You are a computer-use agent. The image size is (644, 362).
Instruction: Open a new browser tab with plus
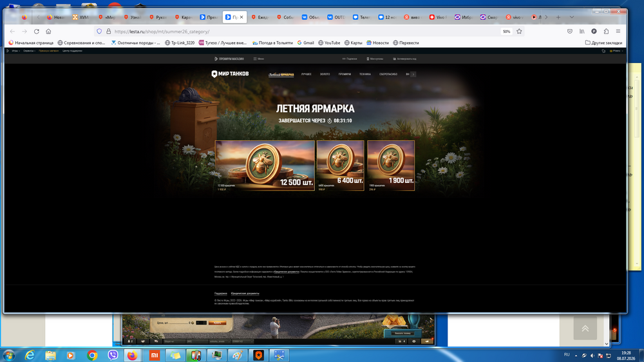coord(558,17)
